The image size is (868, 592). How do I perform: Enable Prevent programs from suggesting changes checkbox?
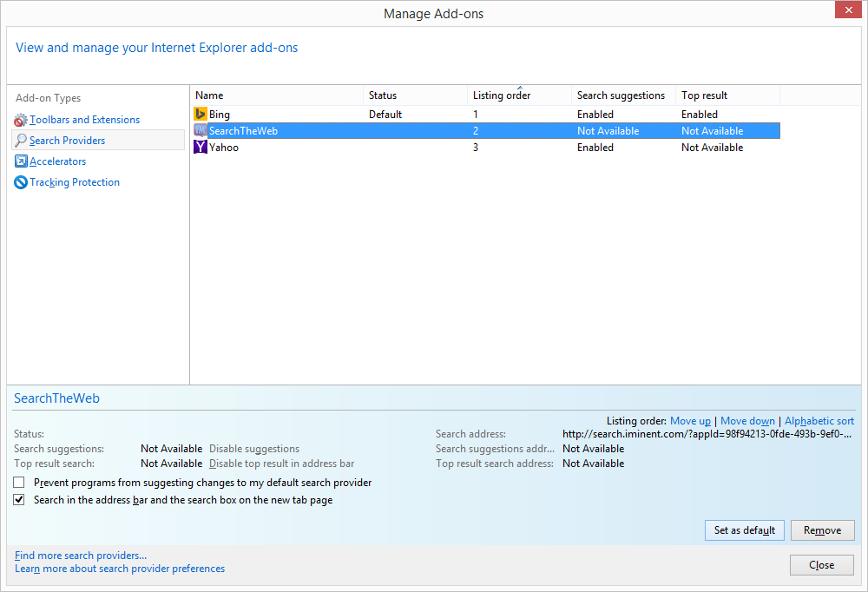coord(19,483)
